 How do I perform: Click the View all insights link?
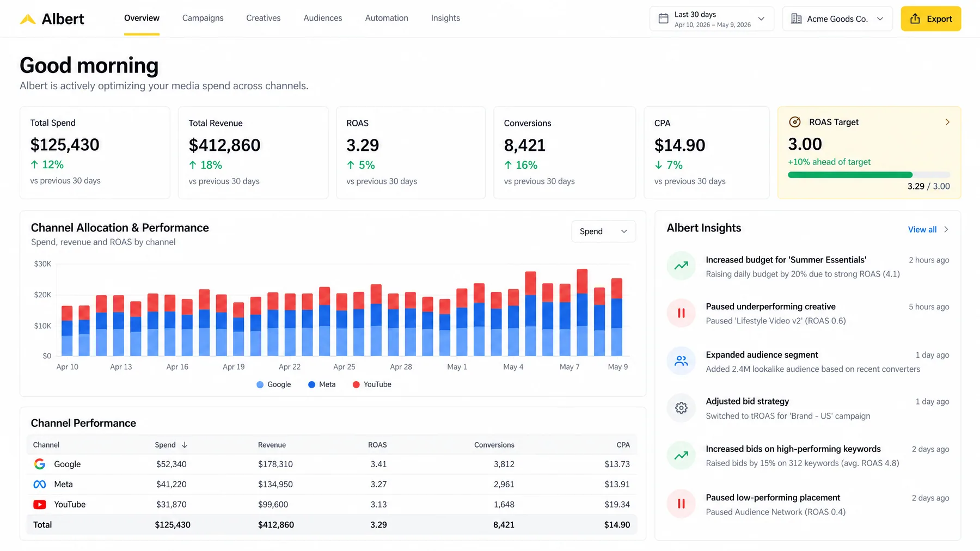click(x=922, y=229)
